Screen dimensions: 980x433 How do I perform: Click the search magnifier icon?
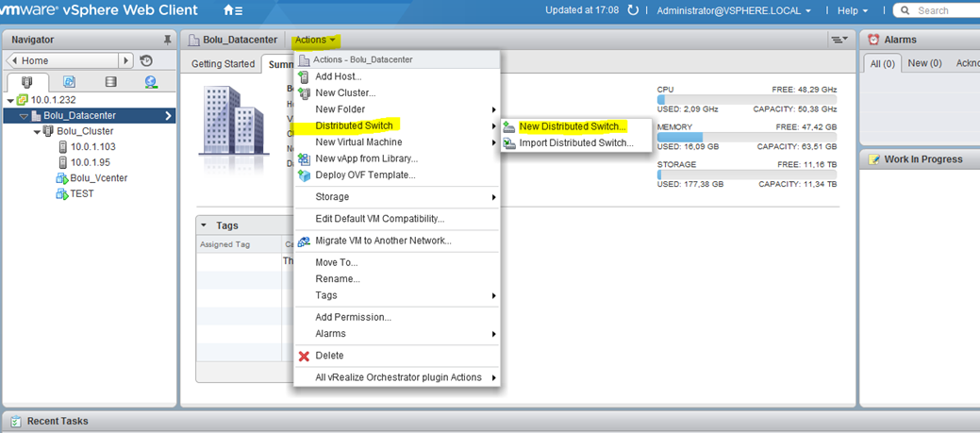coord(905,10)
